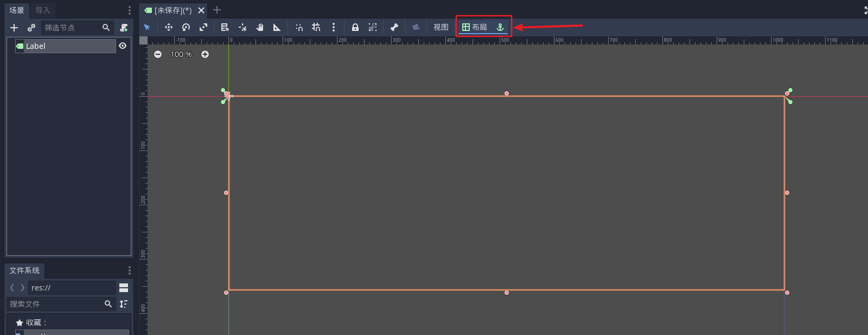Select the Ruler measuring tool
Image resolution: width=868 pixels, height=335 pixels.
point(277,27)
